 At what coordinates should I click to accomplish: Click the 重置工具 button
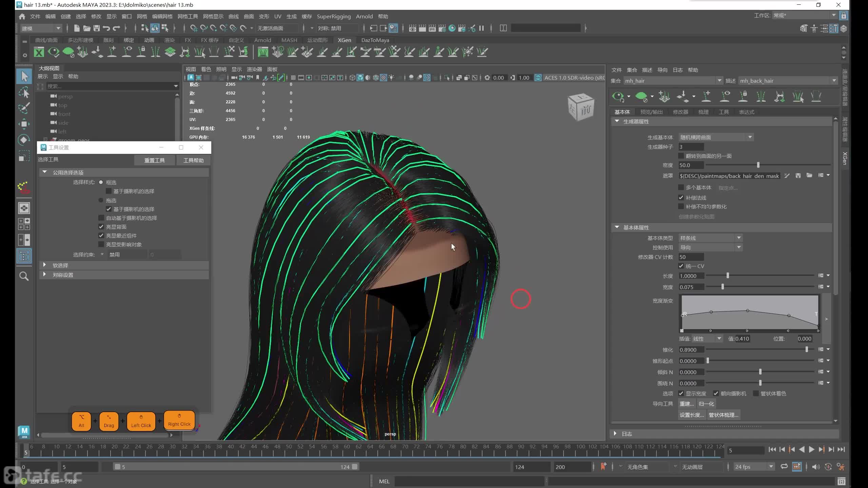pos(155,160)
